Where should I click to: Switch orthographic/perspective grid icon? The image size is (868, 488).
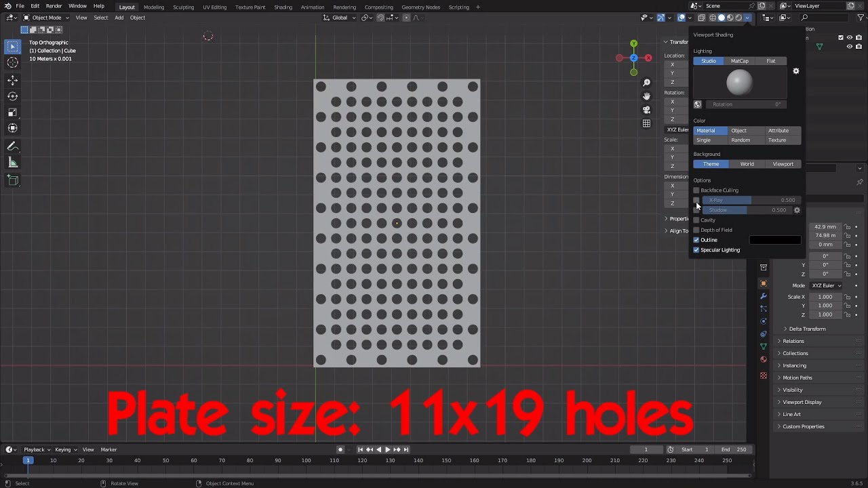646,123
